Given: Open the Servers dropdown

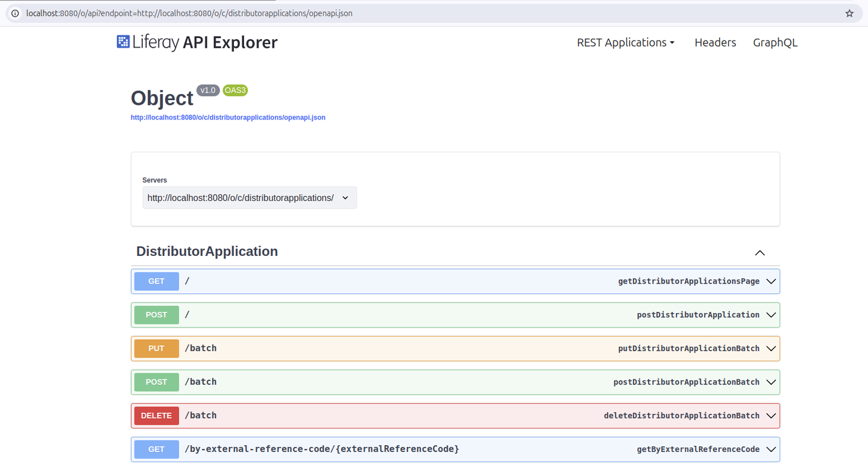Looking at the screenshot, I should tap(249, 198).
